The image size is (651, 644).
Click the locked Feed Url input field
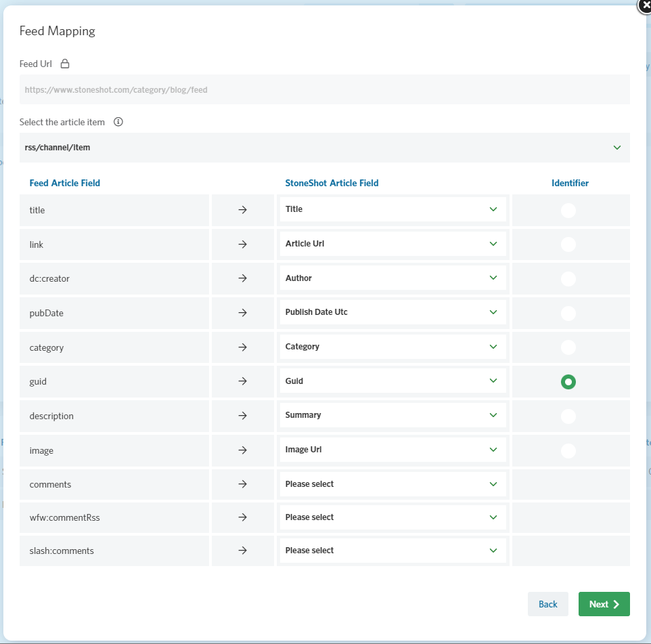[325, 90]
